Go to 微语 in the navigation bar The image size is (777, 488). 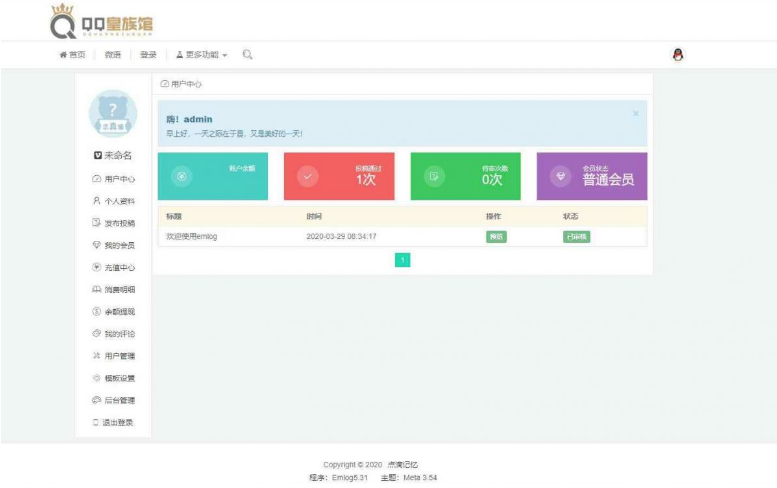coord(113,55)
